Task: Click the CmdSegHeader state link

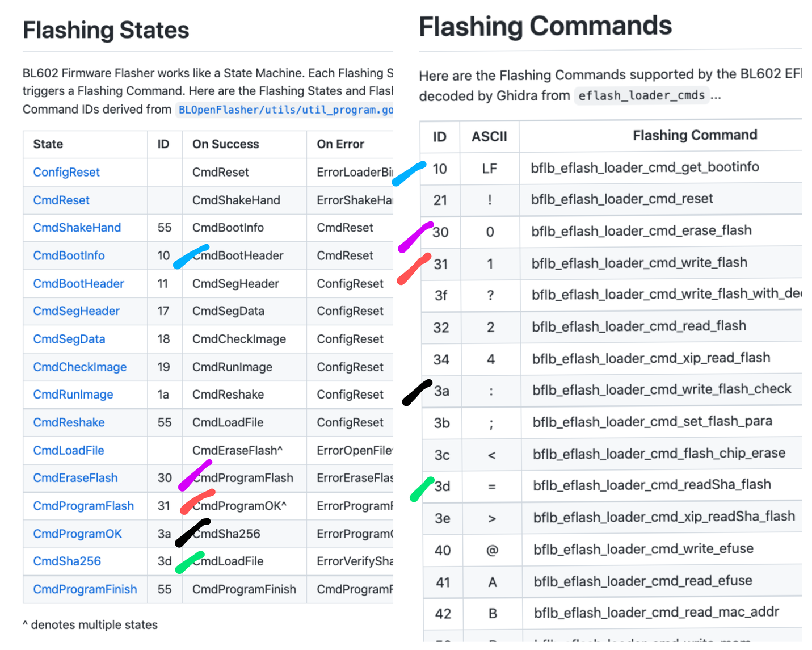Action: (x=76, y=311)
